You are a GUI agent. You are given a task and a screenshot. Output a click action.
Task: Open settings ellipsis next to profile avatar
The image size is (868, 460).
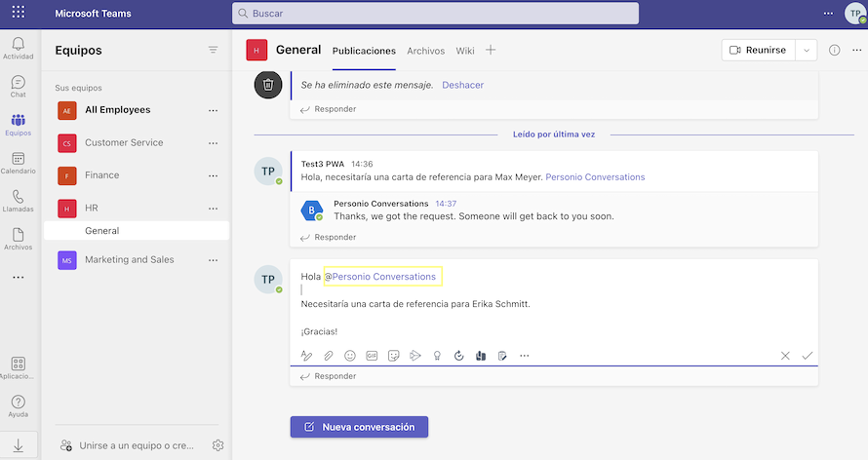pos(828,14)
